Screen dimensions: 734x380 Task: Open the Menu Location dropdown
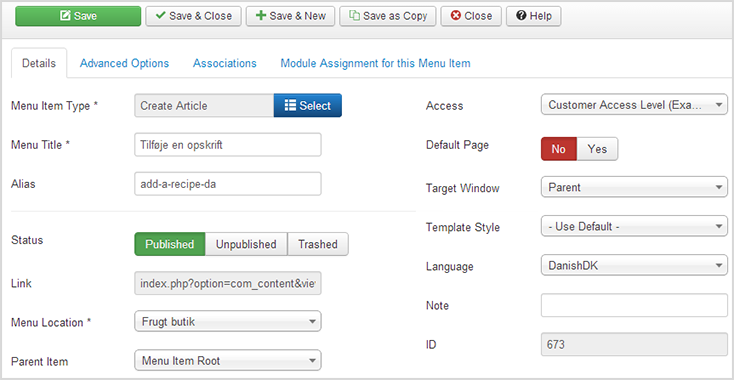228,322
